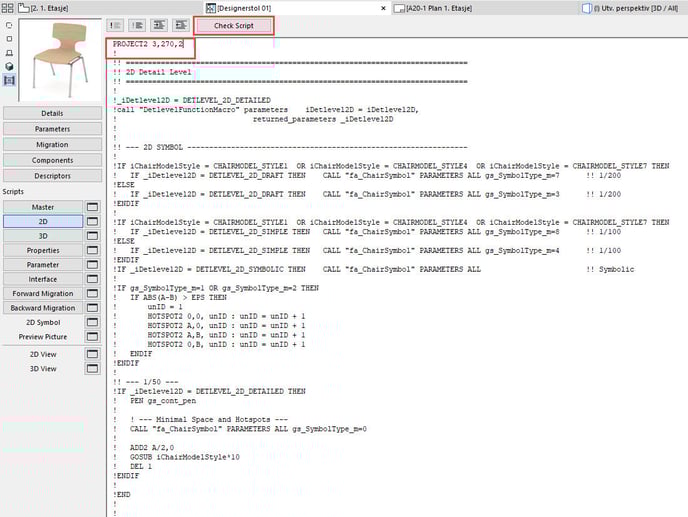
Task: Click the Comment lines toolbar icon
Action: coord(115,25)
